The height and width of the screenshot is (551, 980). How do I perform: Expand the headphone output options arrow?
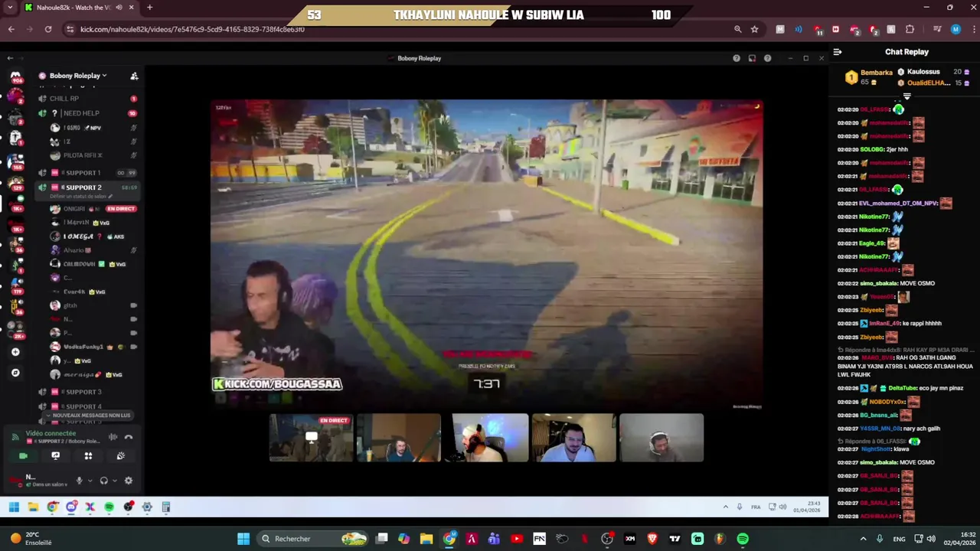115,481
